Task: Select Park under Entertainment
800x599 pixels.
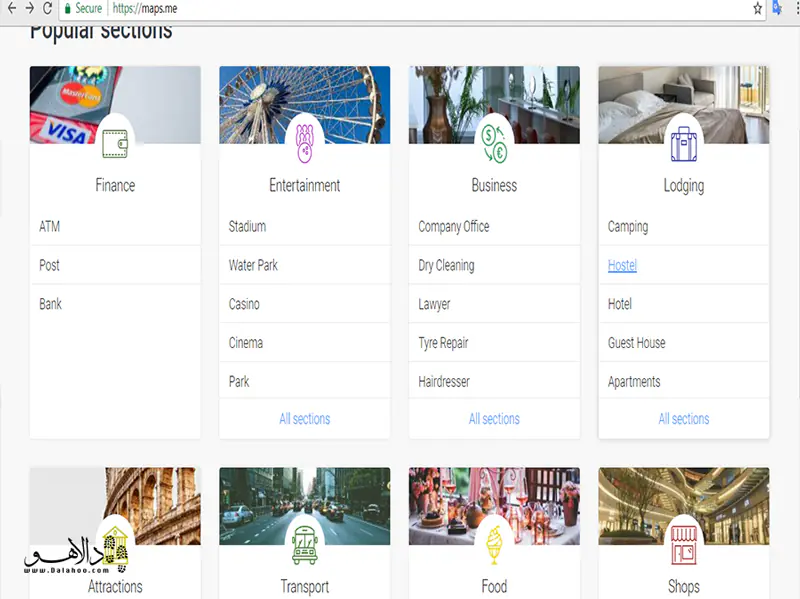Action: point(239,382)
